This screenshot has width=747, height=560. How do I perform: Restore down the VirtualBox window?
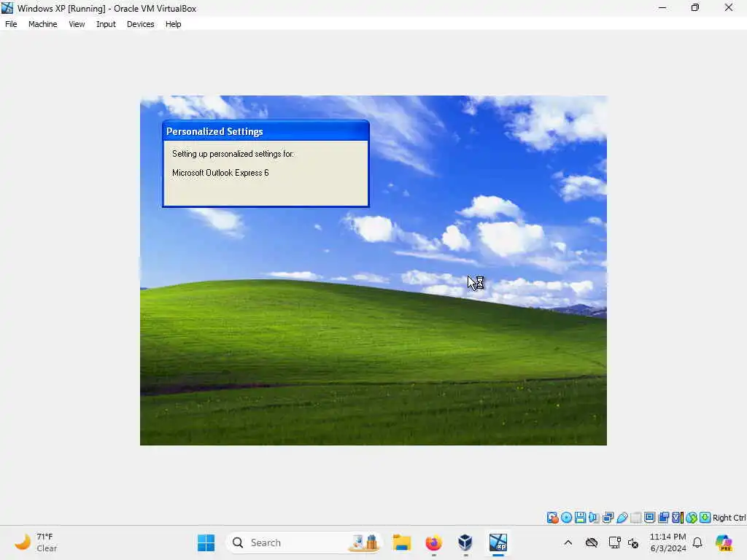point(695,8)
